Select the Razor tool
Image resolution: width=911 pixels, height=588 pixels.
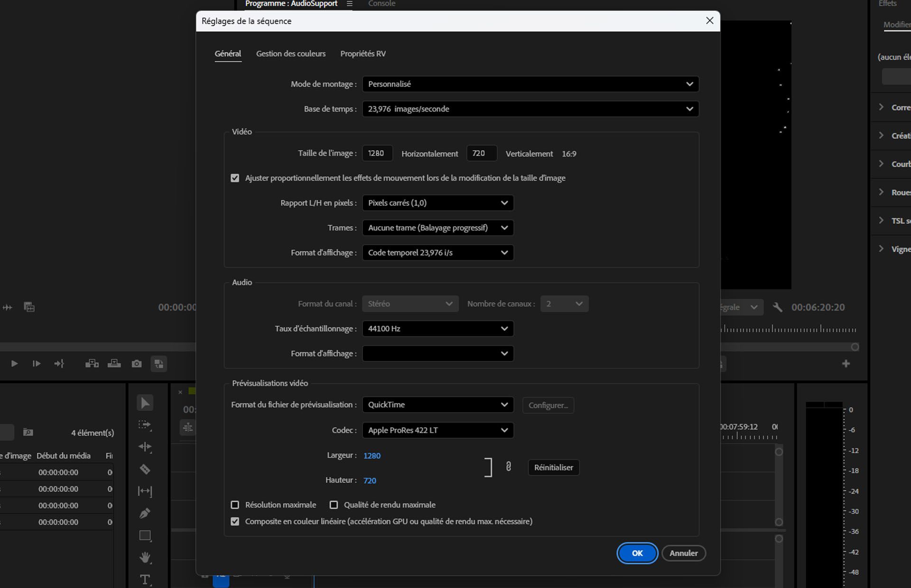145,469
